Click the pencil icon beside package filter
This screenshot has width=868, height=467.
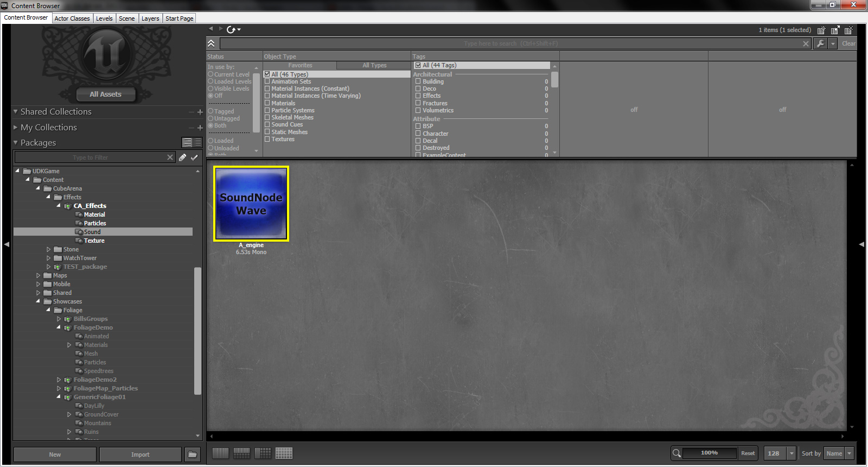click(183, 157)
